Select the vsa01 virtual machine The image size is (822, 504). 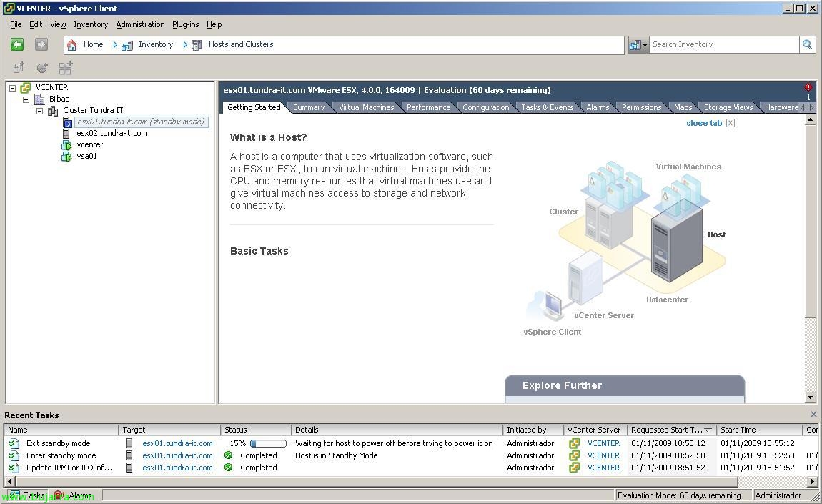coord(87,157)
